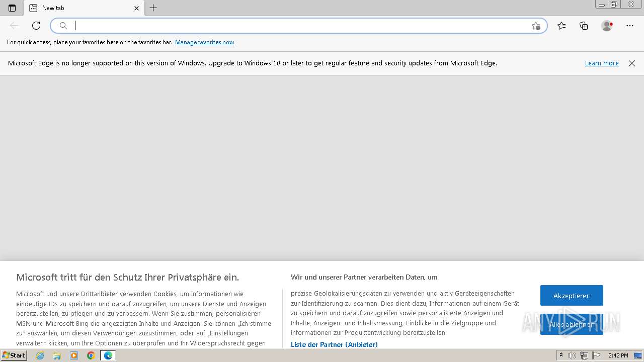The image size is (644, 362).
Task: Click the browser back arrow
Action: pyautogui.click(x=14, y=26)
